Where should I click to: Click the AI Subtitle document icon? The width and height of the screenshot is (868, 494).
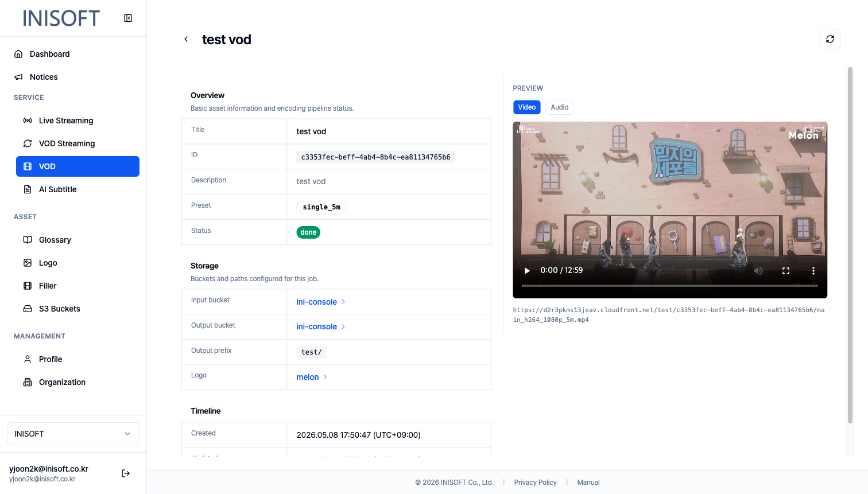[28, 189]
